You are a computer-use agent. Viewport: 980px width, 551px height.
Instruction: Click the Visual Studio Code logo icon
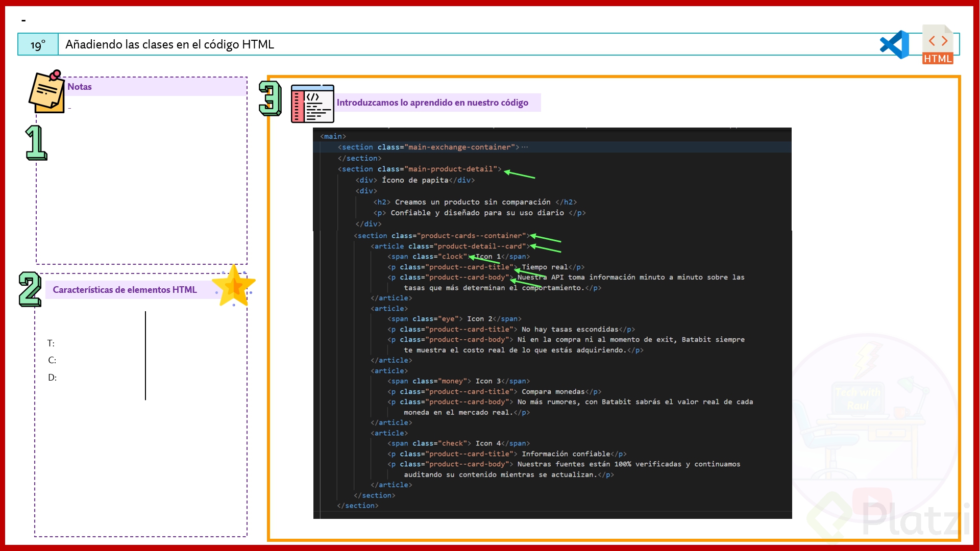click(x=895, y=44)
